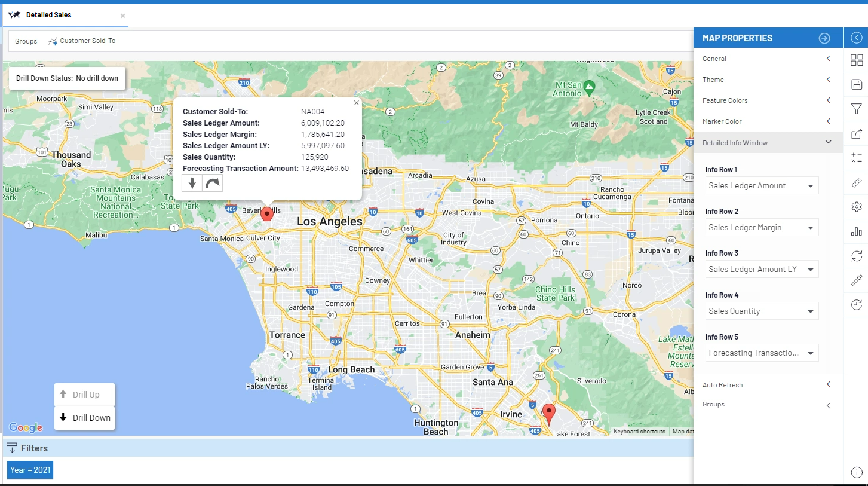
Task: Click the settings gear icon
Action: click(857, 206)
